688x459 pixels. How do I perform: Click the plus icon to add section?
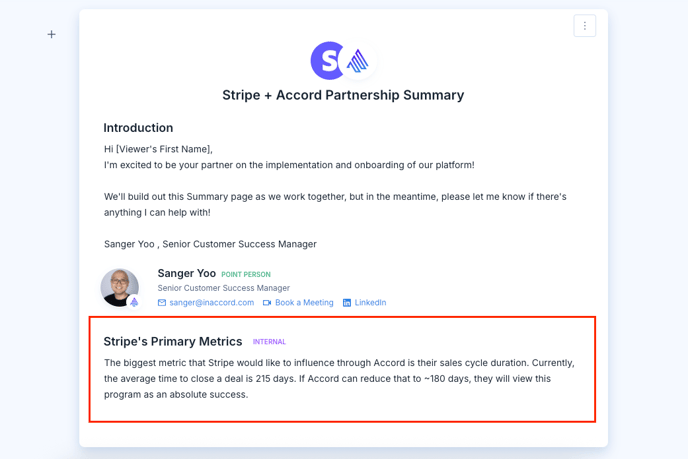click(x=51, y=34)
